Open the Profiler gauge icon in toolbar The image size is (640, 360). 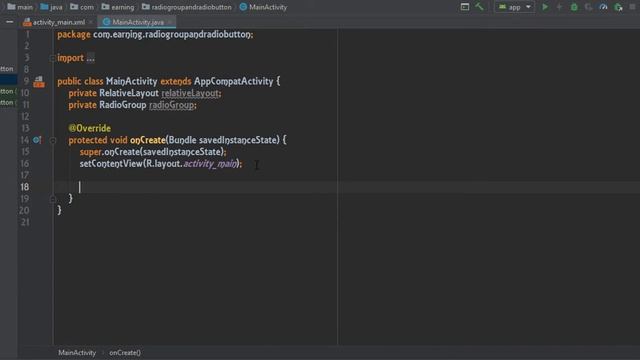tap(603, 7)
